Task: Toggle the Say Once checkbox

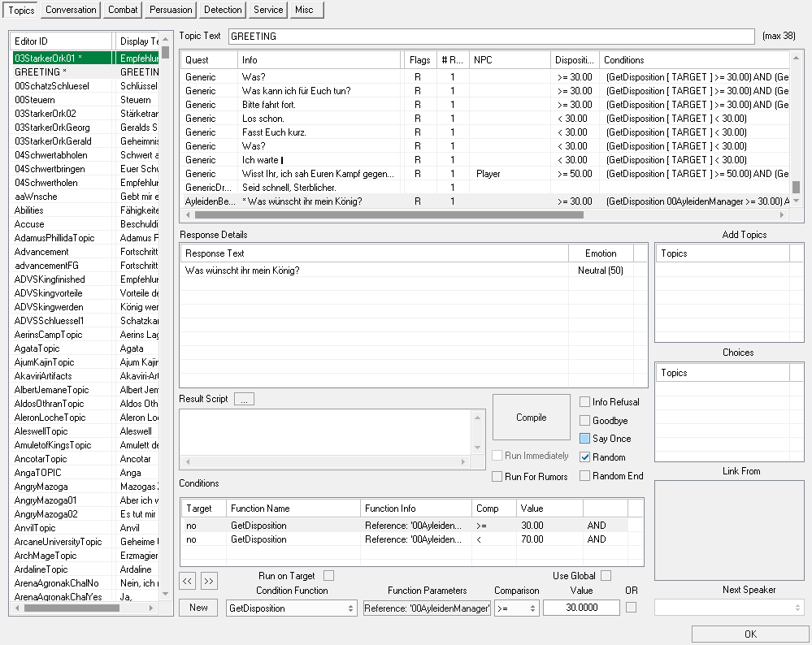Action: 585,439
